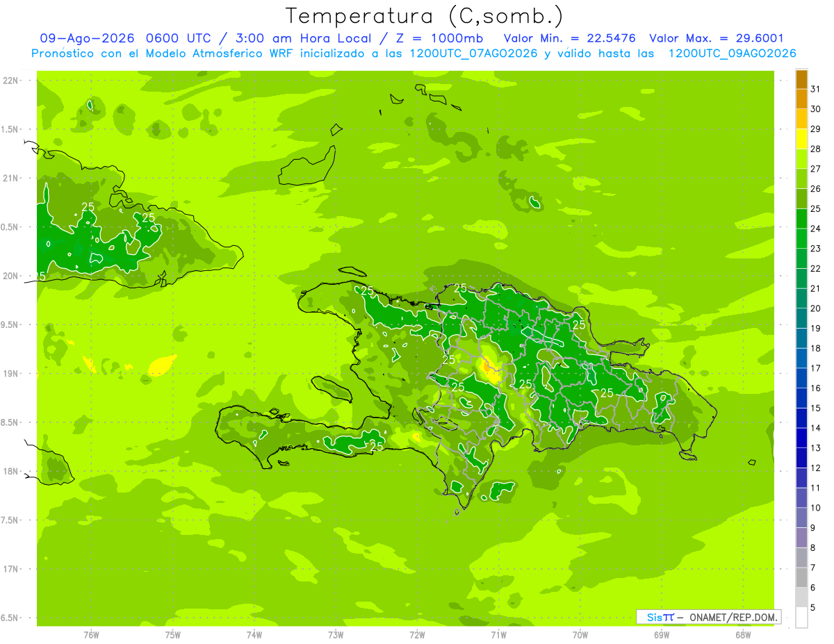
Task: Click longitude axis label "76W"
Action: [x=91, y=634]
